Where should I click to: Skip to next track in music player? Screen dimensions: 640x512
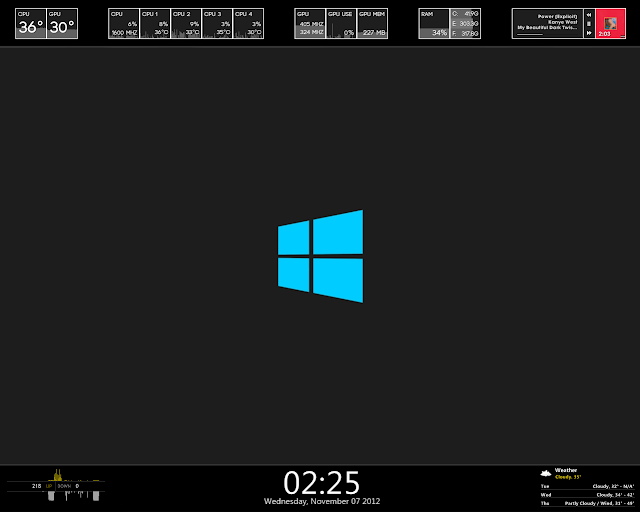(x=589, y=33)
